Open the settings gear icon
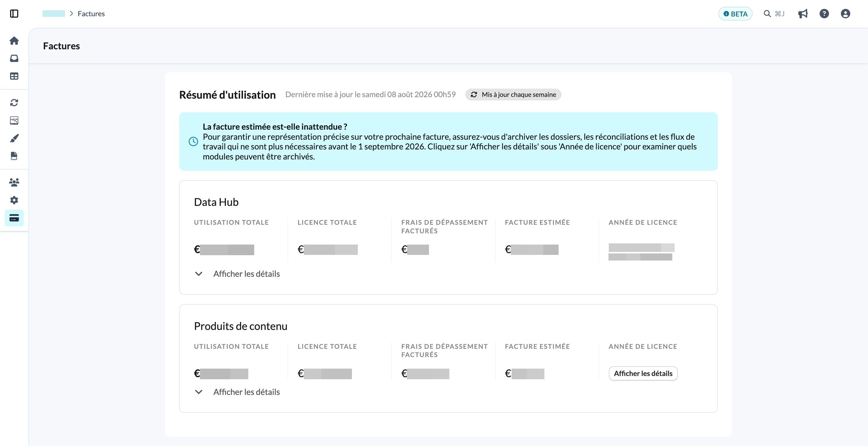The width and height of the screenshot is (868, 446). click(x=14, y=200)
